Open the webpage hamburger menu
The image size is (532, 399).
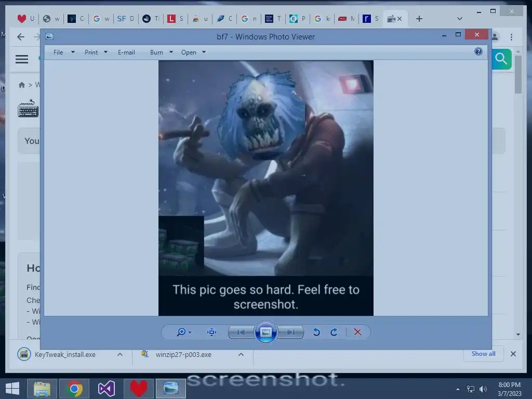tap(22, 59)
